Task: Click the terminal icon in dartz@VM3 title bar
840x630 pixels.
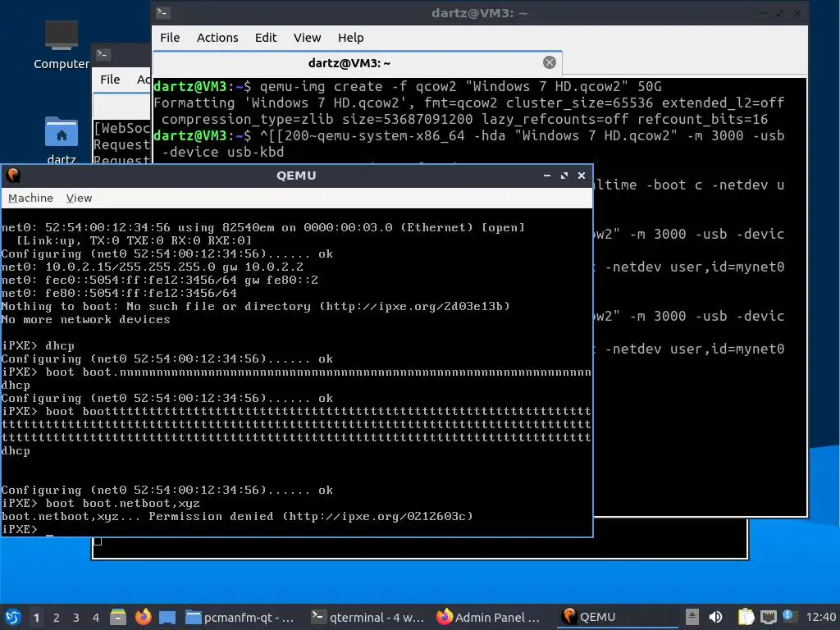Action: pyautogui.click(x=163, y=13)
